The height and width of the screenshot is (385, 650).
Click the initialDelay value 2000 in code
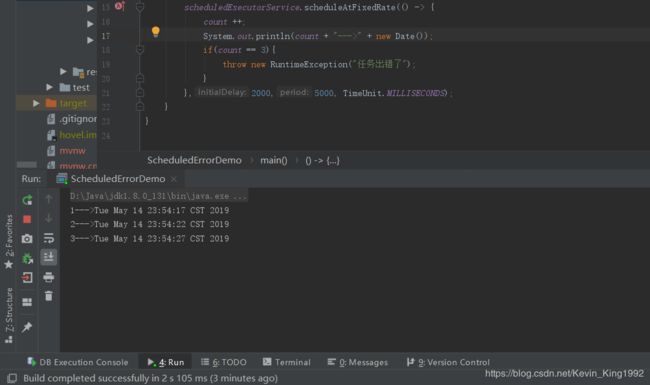(x=261, y=93)
